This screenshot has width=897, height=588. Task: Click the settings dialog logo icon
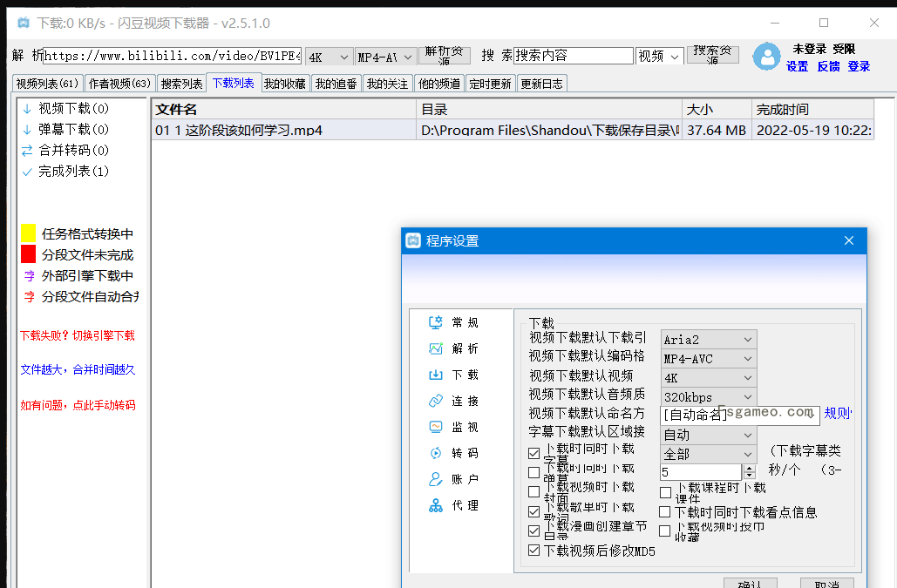[x=413, y=240]
